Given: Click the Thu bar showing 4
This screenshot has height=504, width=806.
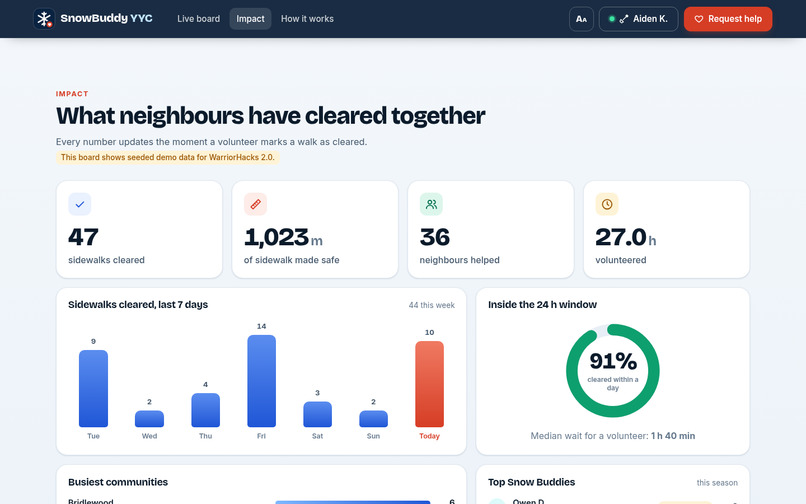Looking at the screenshot, I should (206, 410).
